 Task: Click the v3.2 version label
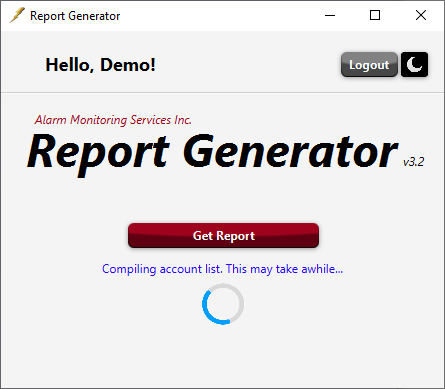[x=414, y=162]
